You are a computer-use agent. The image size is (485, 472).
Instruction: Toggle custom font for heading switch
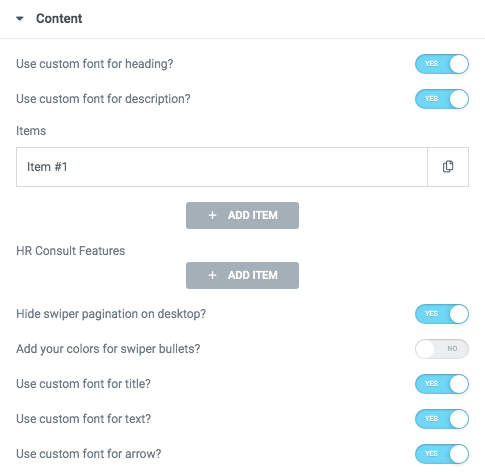[x=442, y=64]
